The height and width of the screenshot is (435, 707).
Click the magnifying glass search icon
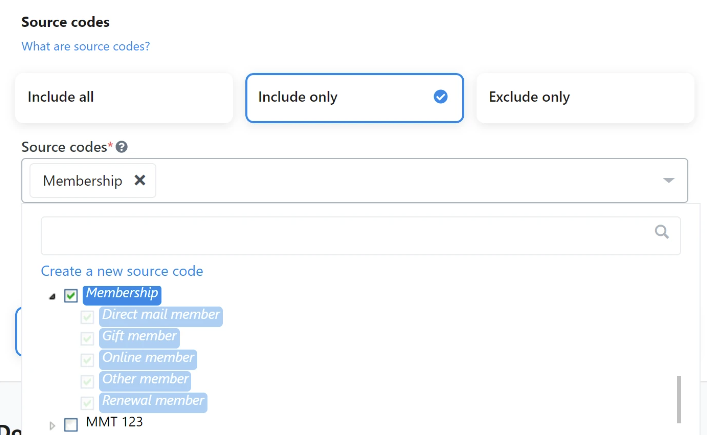pos(661,232)
